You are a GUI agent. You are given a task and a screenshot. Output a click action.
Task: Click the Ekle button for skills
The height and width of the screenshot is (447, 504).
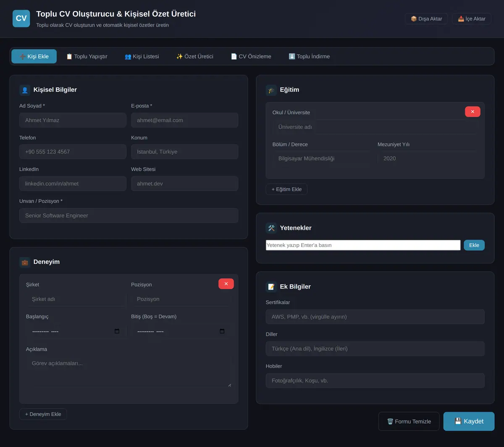[x=474, y=245]
